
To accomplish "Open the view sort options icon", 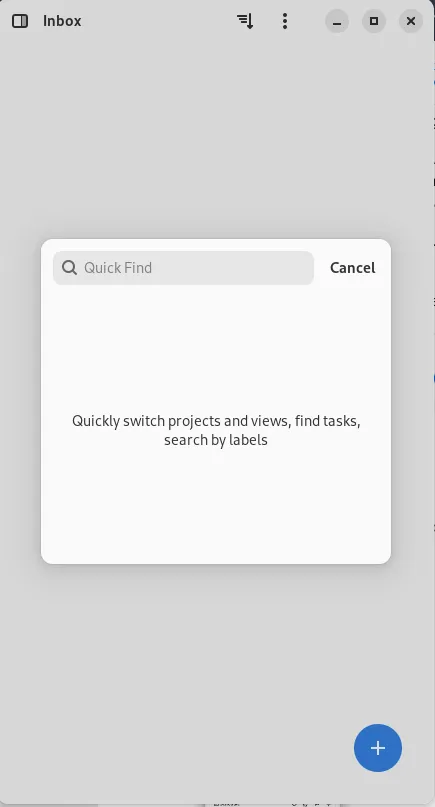I will tap(245, 21).
